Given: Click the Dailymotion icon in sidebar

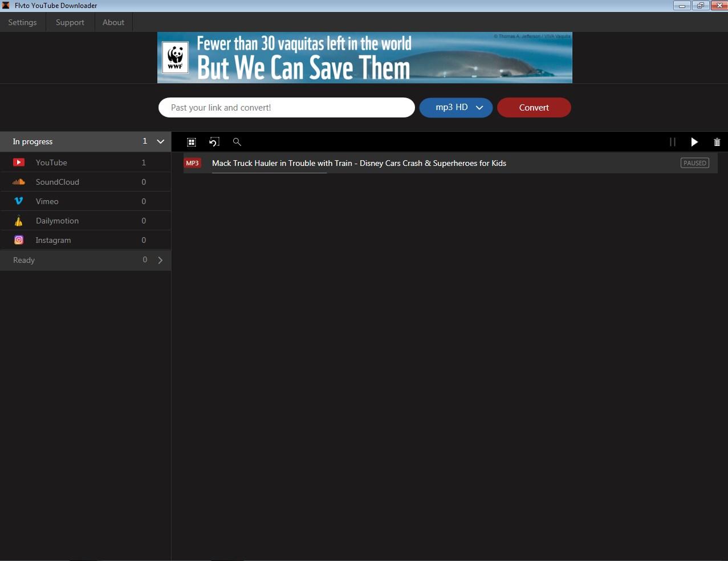Looking at the screenshot, I should (19, 221).
